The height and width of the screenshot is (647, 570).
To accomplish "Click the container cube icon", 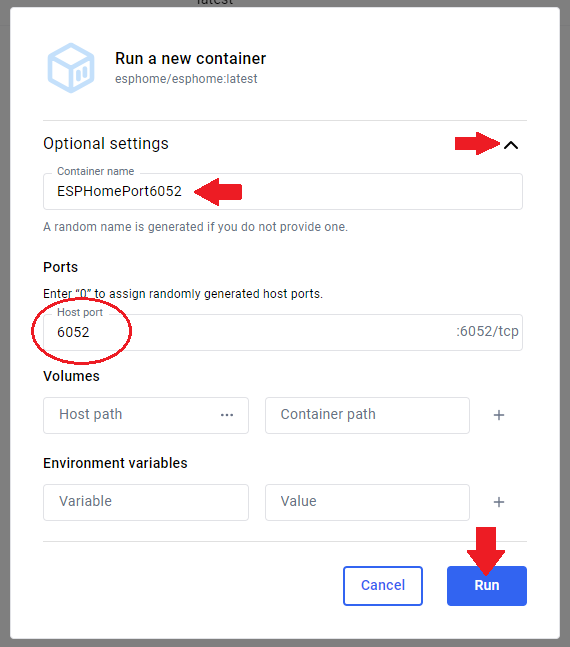I will pos(71,68).
